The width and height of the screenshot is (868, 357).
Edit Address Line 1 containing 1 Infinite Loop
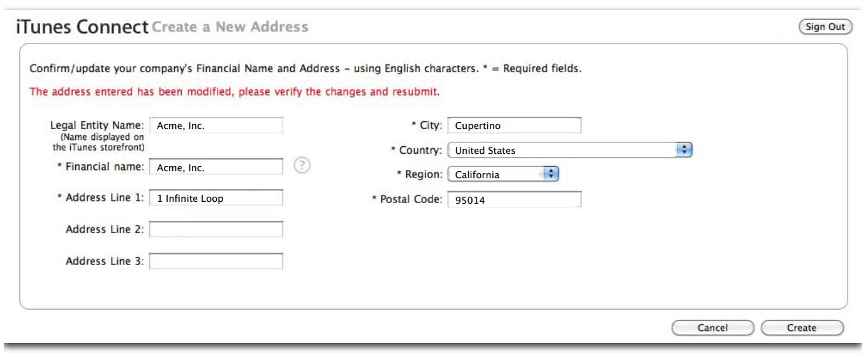pos(216,198)
